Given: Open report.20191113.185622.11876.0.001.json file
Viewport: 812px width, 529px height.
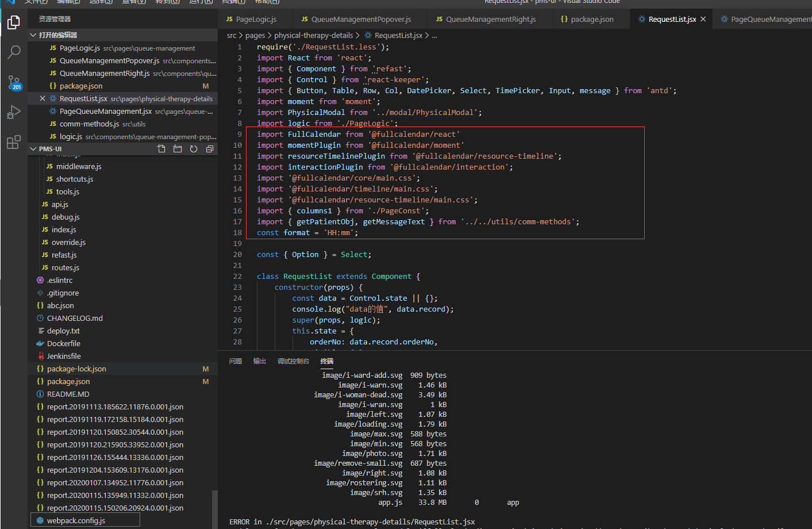Looking at the screenshot, I should tap(122, 407).
